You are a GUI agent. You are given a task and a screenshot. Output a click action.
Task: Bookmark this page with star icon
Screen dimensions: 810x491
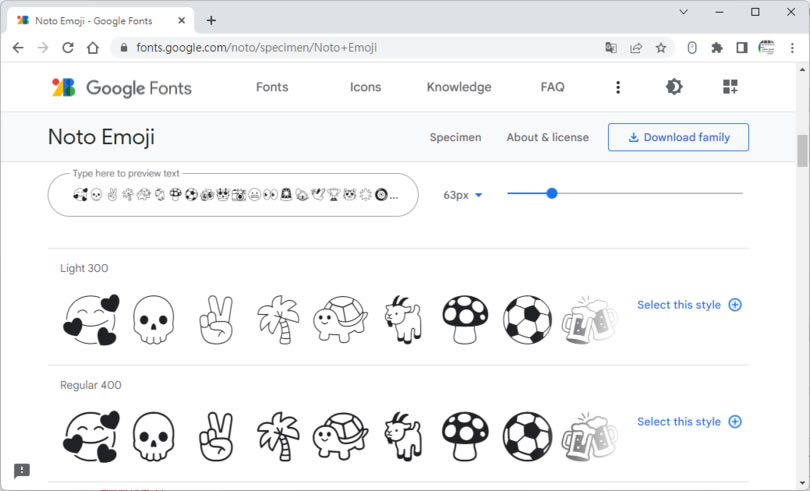[661, 47]
